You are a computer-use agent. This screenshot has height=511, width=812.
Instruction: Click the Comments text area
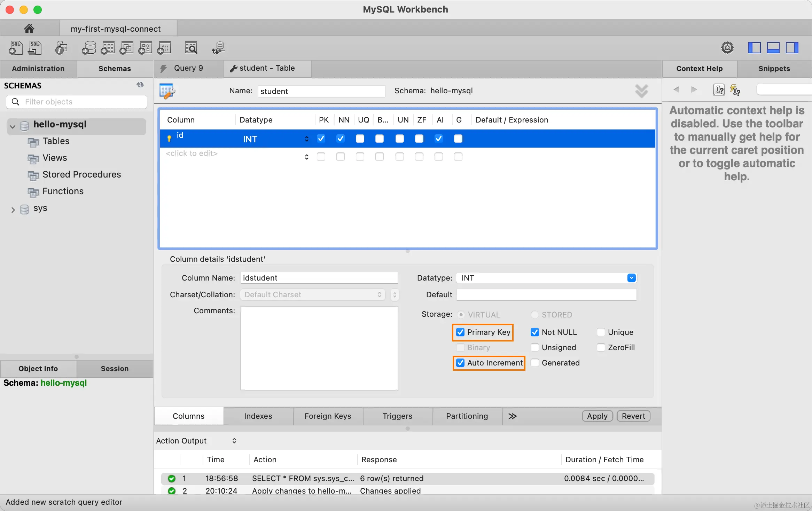pos(319,348)
